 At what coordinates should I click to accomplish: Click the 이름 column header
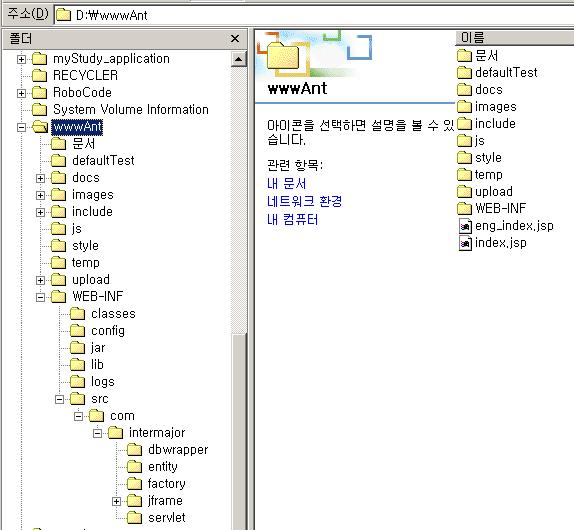[x=514, y=38]
